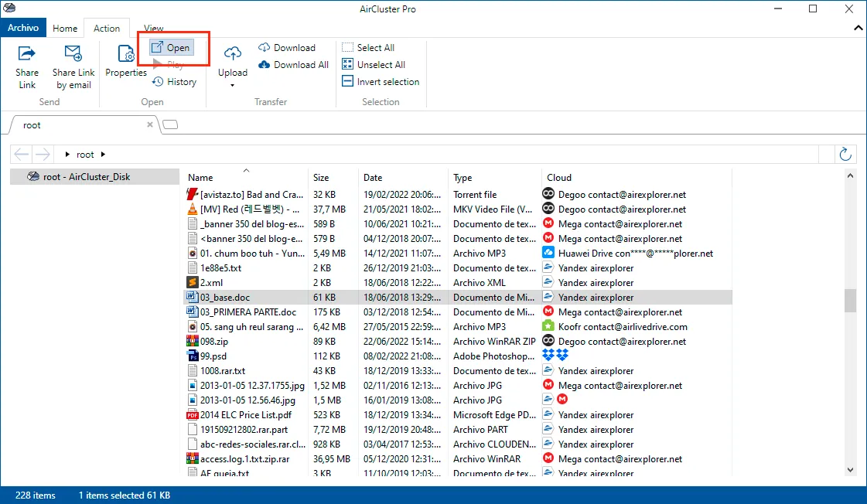
Task: Click Select All in Selection group
Action: (368, 47)
